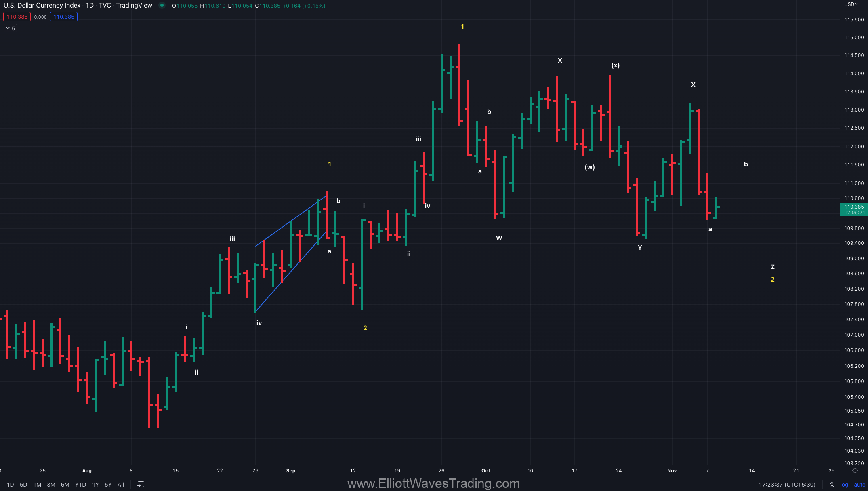Viewport: 868px width, 491px height.
Task: Click the Aug label on time axis
Action: click(87, 471)
